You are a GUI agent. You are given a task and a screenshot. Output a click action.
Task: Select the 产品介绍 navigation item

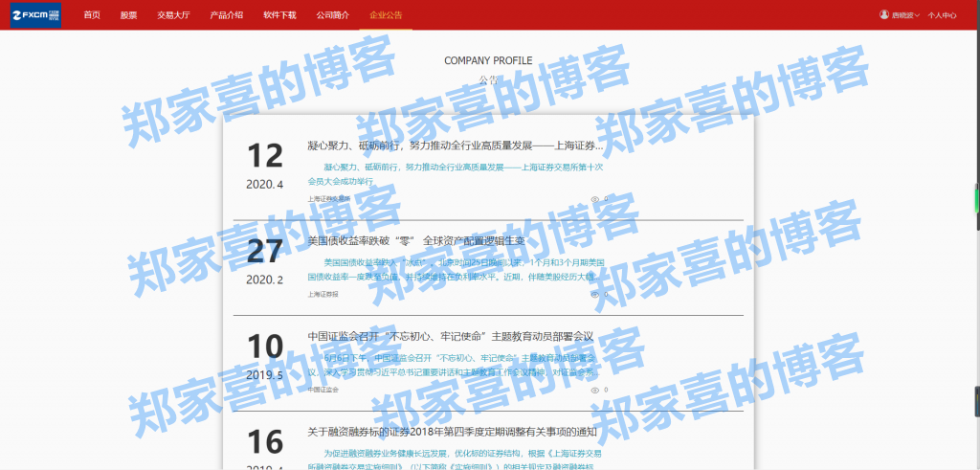tap(226, 15)
